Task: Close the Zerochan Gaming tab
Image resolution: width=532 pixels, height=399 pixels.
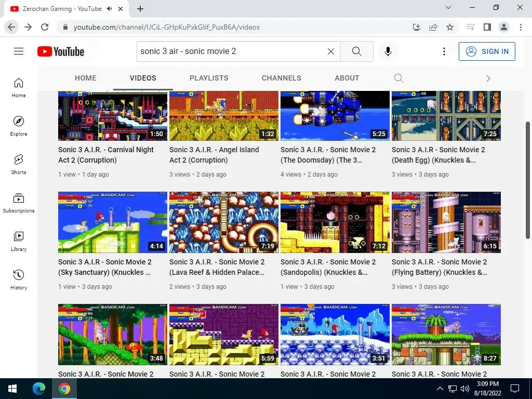Action: (121, 9)
